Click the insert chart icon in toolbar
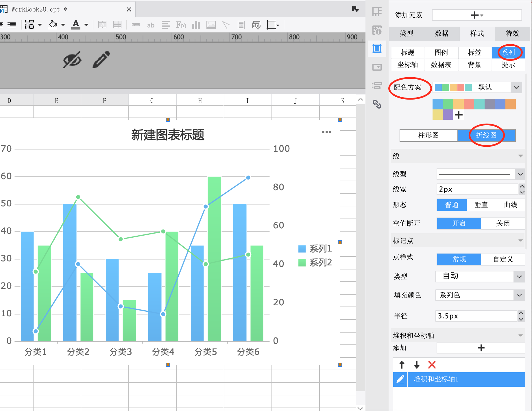 coord(196,25)
